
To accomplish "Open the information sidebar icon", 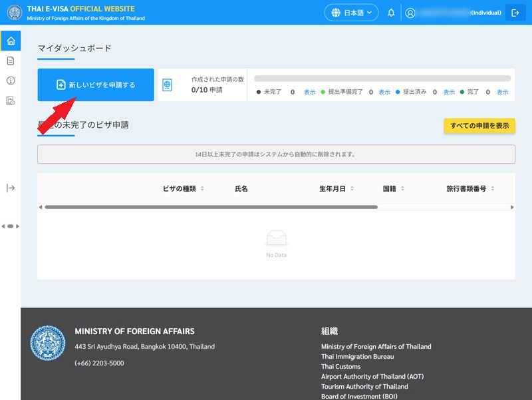I will click(x=11, y=81).
